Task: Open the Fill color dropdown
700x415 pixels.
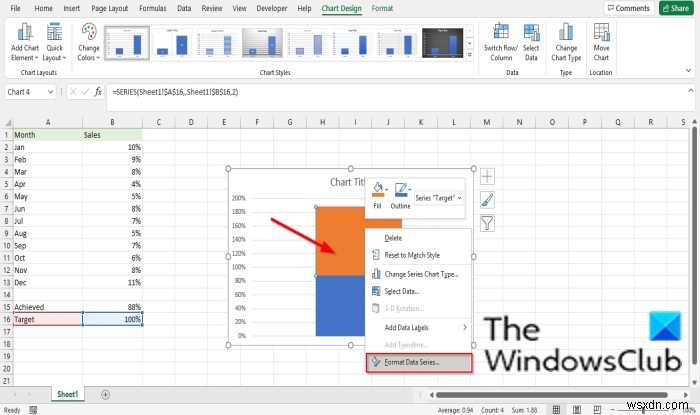Action: pos(387,189)
